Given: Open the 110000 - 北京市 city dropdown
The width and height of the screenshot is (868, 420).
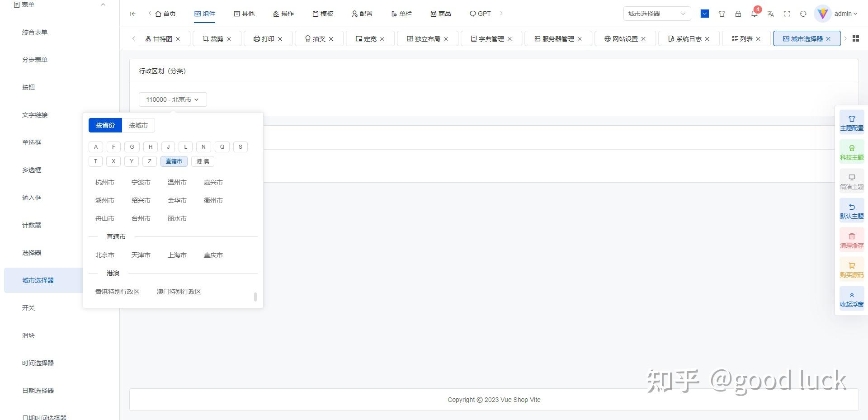Looking at the screenshot, I should coord(173,99).
